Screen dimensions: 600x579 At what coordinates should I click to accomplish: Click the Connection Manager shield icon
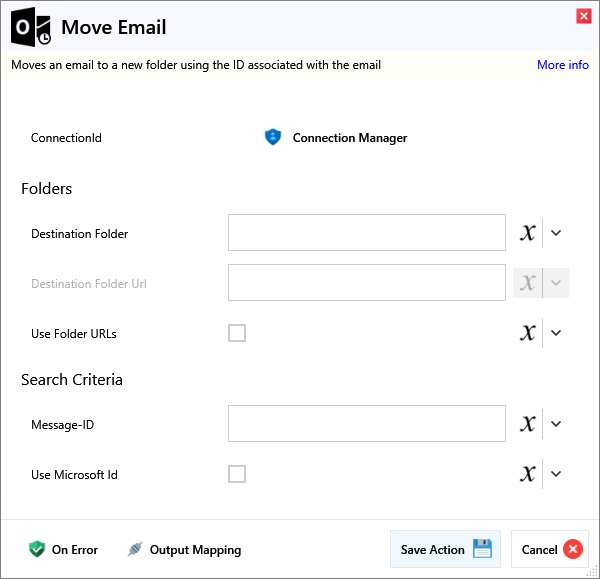(x=273, y=138)
